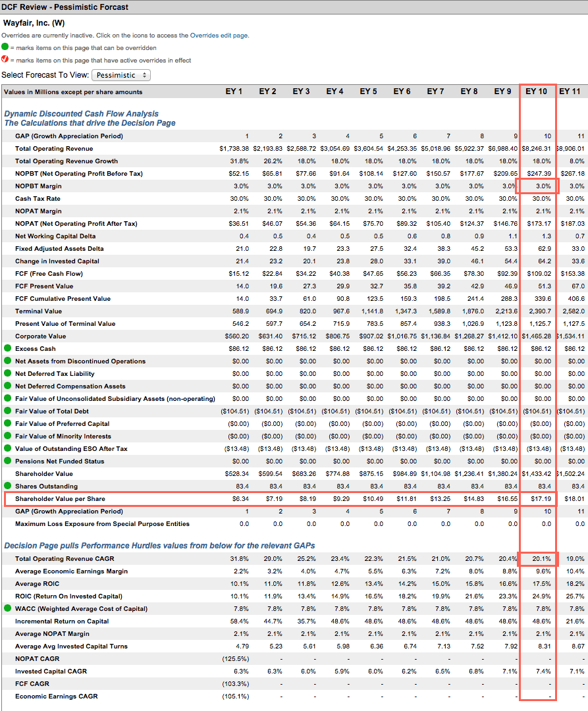The image size is (588, 711).
Task: Click the $560.20 Corporate Value in EY 1
Action: click(236, 336)
